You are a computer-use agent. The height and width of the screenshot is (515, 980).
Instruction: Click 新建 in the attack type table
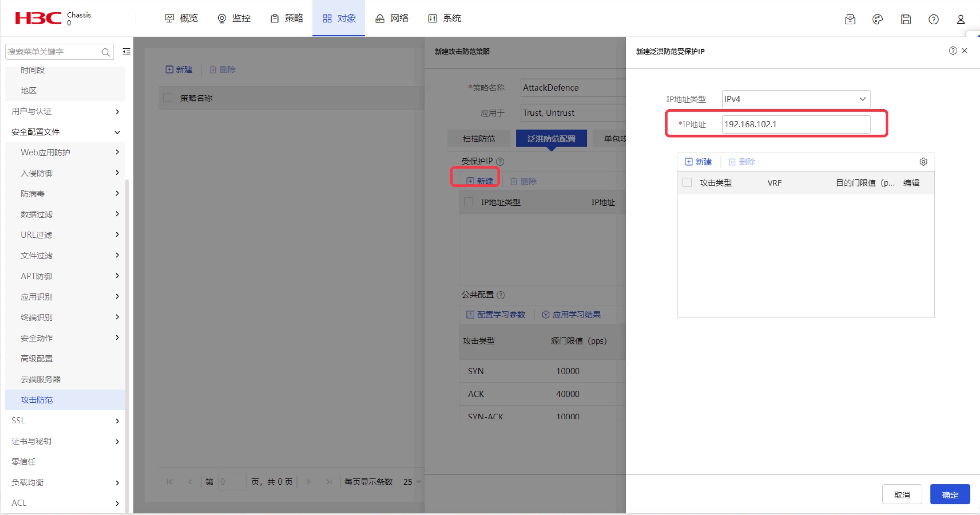698,161
